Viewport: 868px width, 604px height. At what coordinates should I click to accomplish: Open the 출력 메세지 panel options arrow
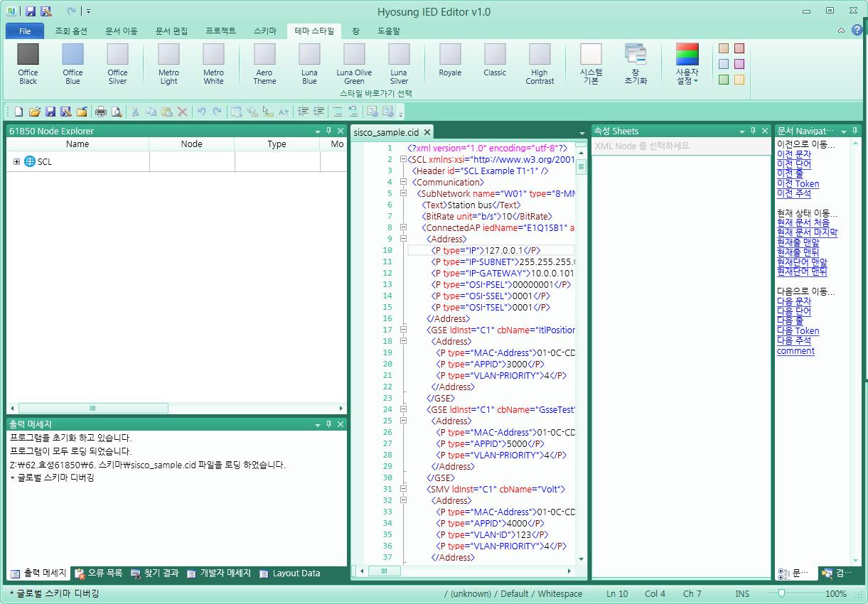(x=318, y=424)
